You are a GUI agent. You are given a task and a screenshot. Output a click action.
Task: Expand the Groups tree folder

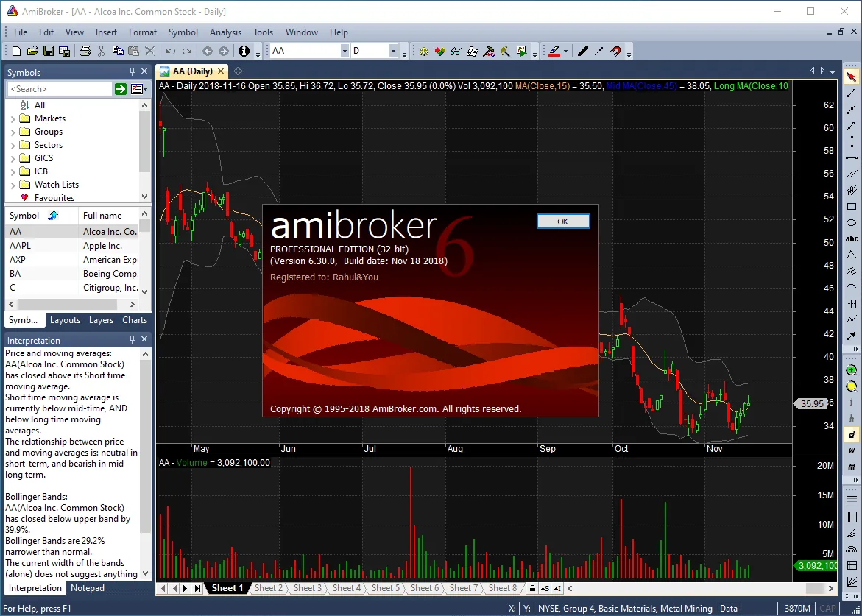tap(13, 132)
